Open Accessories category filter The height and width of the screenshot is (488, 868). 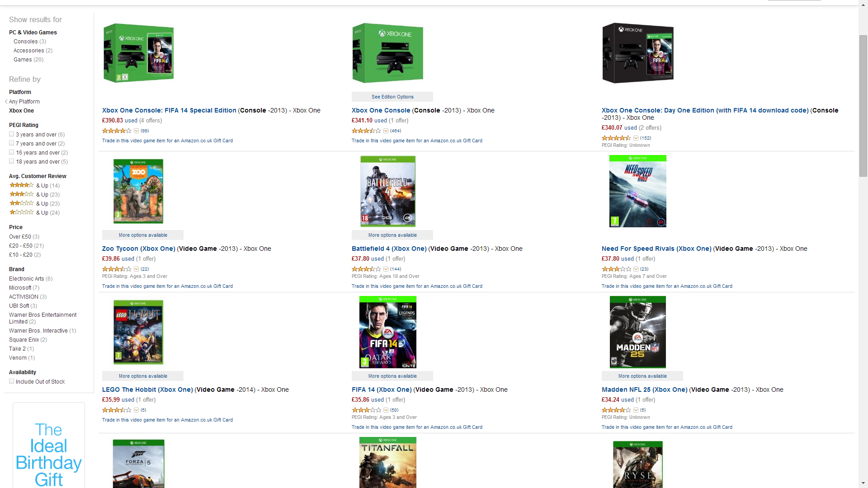click(x=29, y=51)
